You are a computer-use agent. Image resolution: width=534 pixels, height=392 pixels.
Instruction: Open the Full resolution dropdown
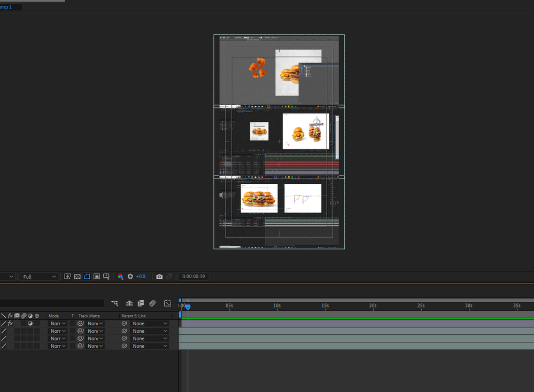[39, 277]
